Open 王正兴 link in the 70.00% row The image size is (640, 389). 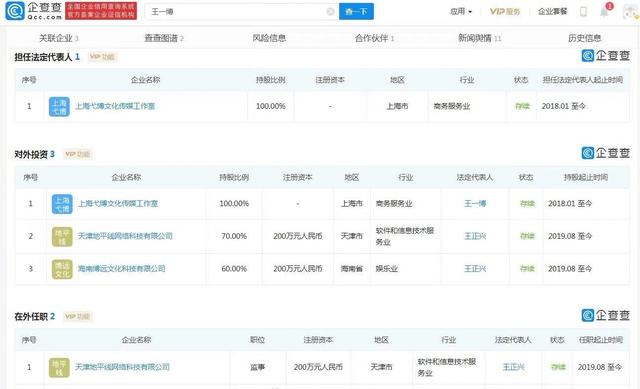click(x=475, y=236)
